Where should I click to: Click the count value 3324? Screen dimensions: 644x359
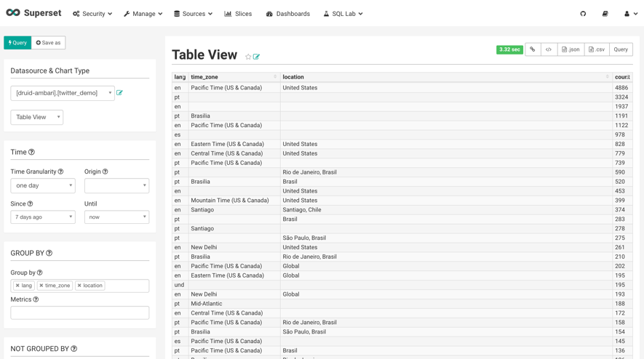(621, 97)
